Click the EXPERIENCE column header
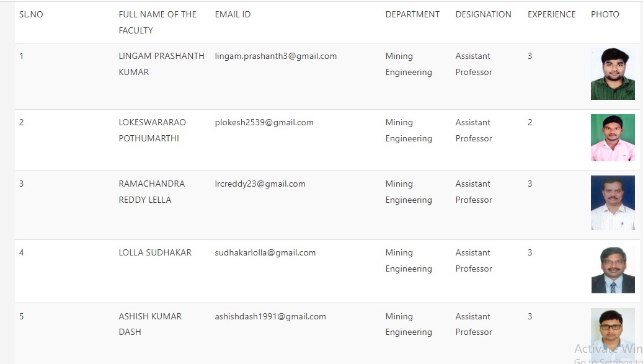The width and height of the screenshot is (643, 364). pos(552,14)
